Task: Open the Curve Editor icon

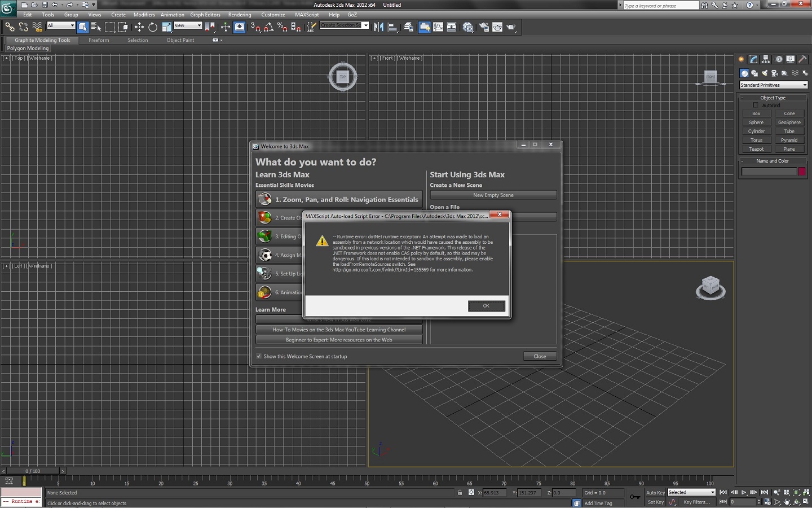Action: coord(438,27)
